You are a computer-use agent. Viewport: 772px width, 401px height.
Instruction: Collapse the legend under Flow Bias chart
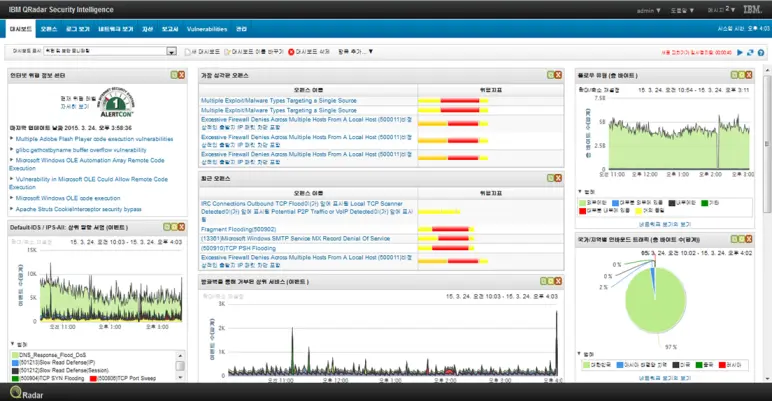(x=581, y=190)
